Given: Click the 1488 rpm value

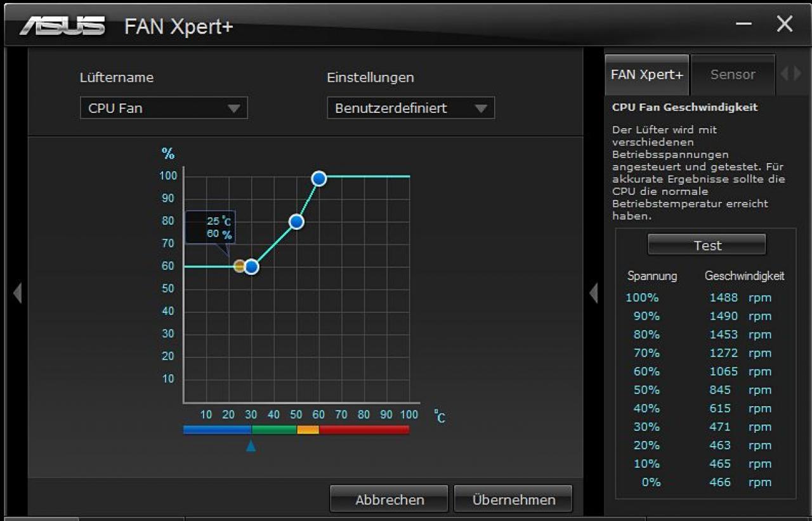Looking at the screenshot, I should click(740, 298).
